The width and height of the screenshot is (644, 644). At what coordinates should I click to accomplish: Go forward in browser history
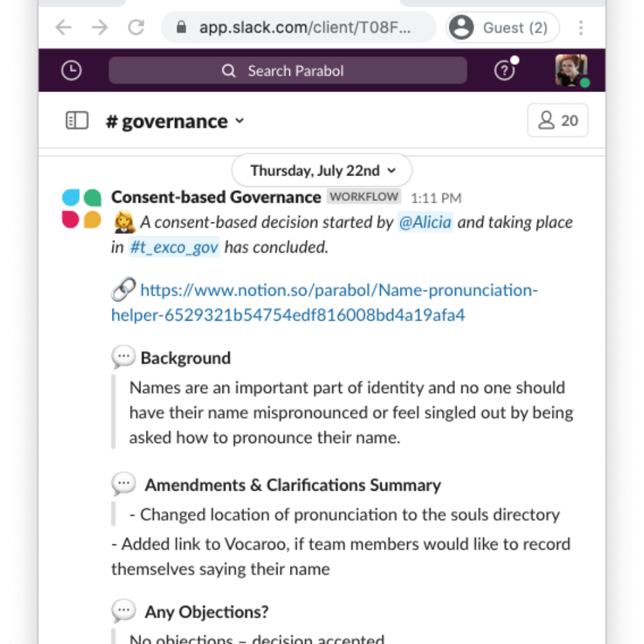(100, 28)
